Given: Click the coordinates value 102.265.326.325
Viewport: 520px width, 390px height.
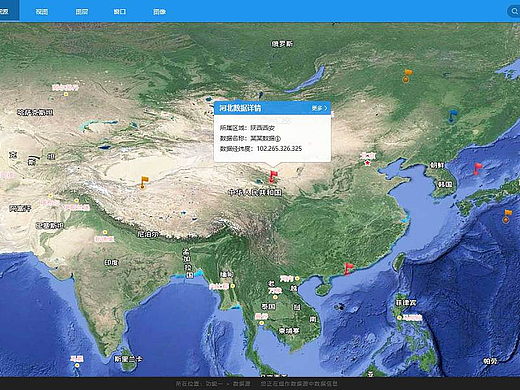Looking at the screenshot, I should pos(279,149).
